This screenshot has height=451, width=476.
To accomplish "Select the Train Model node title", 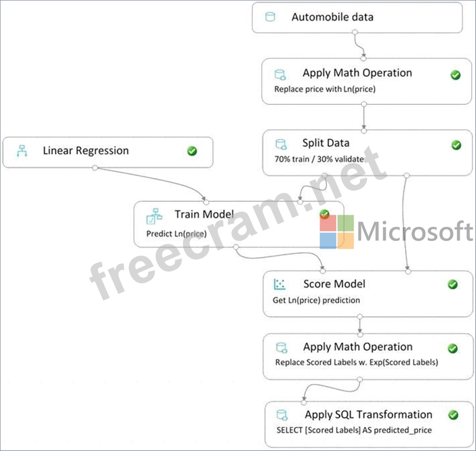I will (204, 214).
